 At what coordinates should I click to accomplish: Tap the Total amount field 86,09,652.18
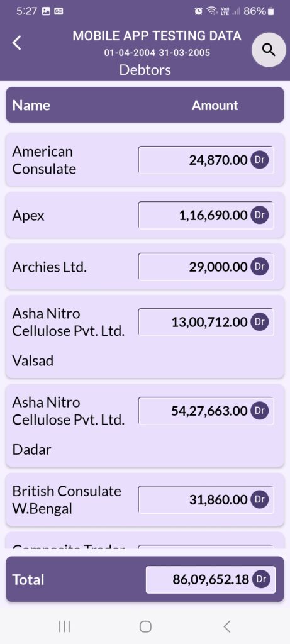pyautogui.click(x=211, y=579)
